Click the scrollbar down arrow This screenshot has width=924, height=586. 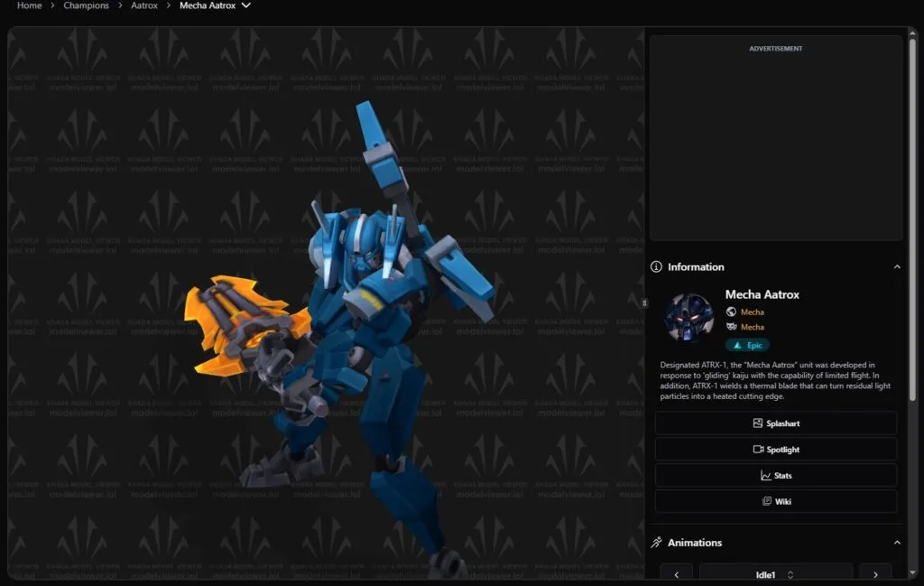point(912,572)
